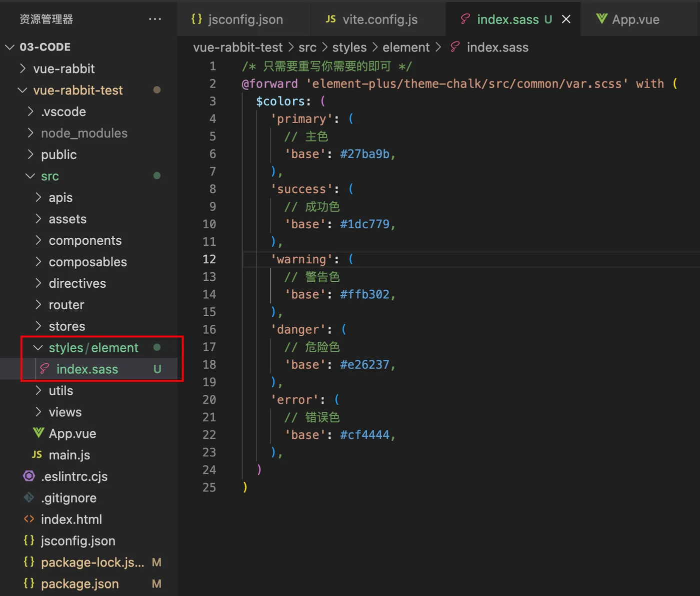This screenshot has height=596, width=700.
Task: Expand the composables folder
Action: tap(38, 262)
